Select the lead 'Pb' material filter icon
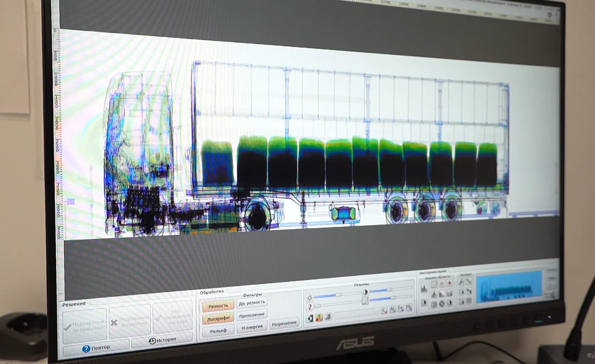 (x=409, y=307)
